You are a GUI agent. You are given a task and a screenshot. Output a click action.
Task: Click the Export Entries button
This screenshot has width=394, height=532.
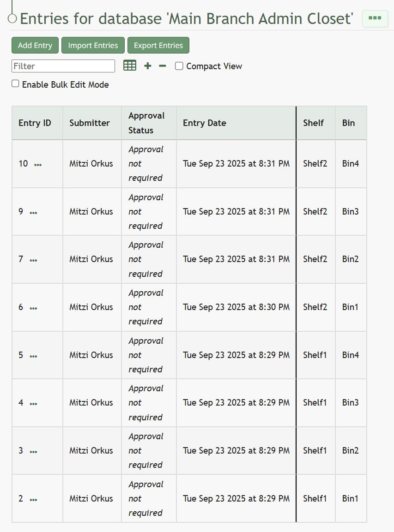coord(158,45)
